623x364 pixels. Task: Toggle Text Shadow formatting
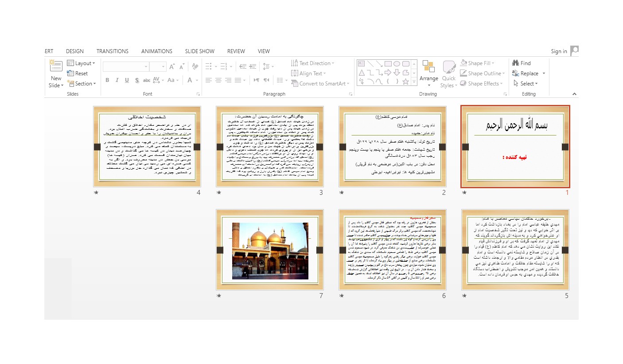pyautogui.click(x=137, y=80)
